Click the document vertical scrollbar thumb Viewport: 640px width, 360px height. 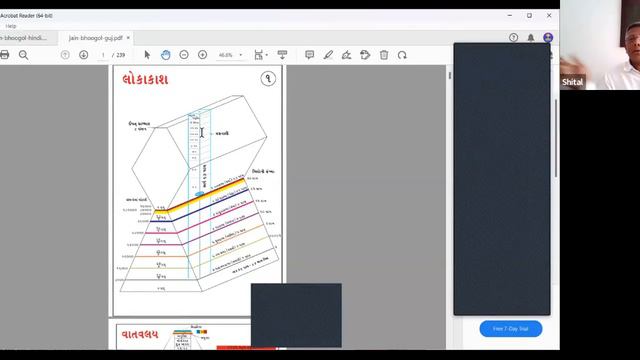tap(450, 76)
